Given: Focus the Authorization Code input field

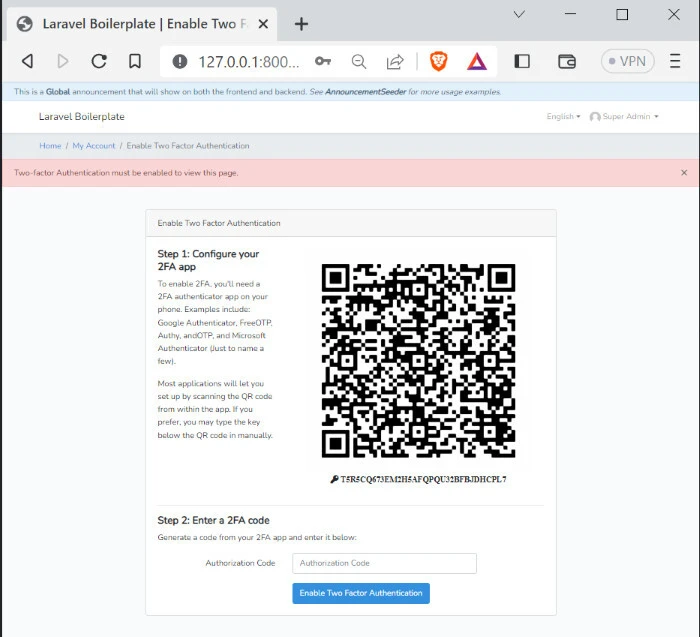Looking at the screenshot, I should pyautogui.click(x=384, y=563).
